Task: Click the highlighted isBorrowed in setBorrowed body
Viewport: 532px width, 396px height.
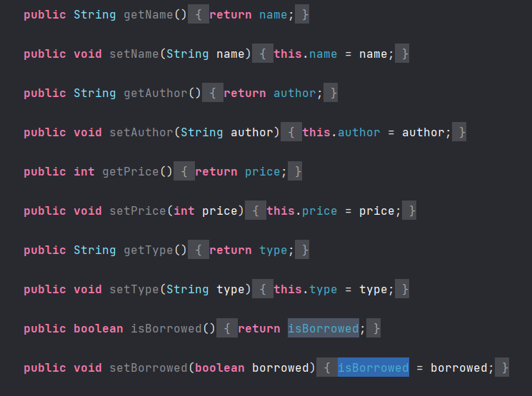Action: [373, 368]
